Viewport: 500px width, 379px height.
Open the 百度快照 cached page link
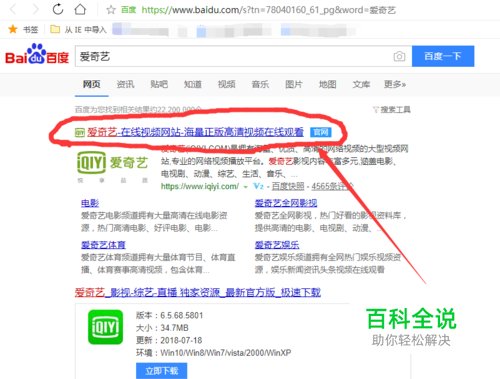(x=288, y=186)
